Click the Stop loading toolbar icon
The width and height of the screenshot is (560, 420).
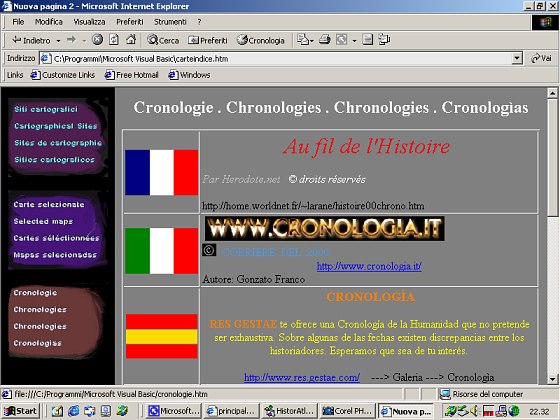click(x=97, y=40)
